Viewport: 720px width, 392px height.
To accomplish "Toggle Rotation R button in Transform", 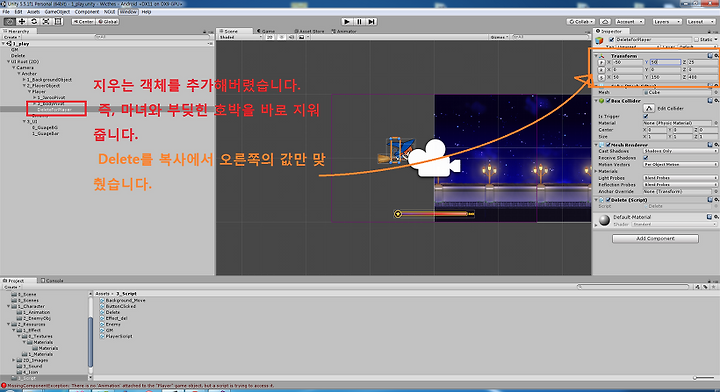I will click(602, 70).
